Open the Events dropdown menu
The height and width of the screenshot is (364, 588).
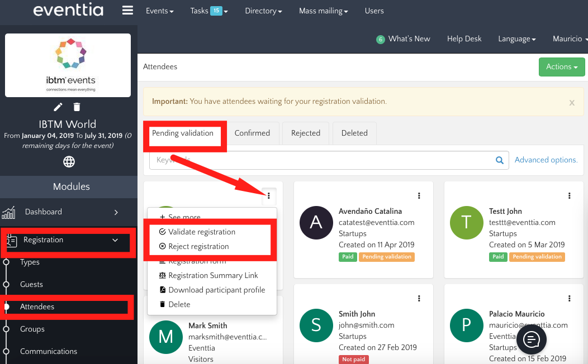tap(159, 11)
